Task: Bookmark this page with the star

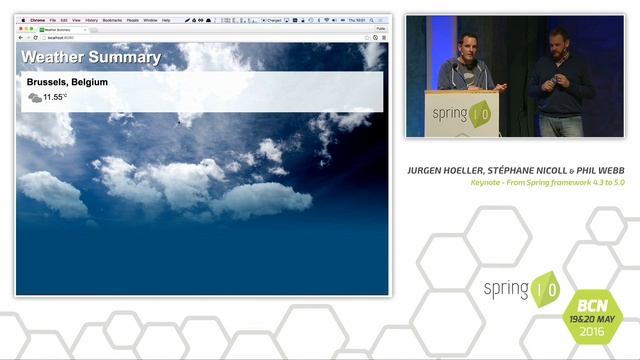Action: (367, 38)
